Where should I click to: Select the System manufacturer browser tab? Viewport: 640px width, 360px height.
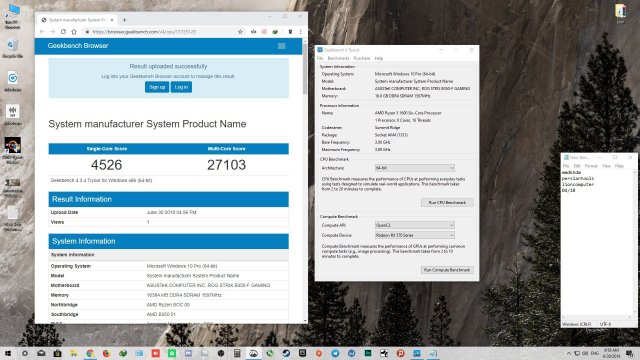[76, 20]
